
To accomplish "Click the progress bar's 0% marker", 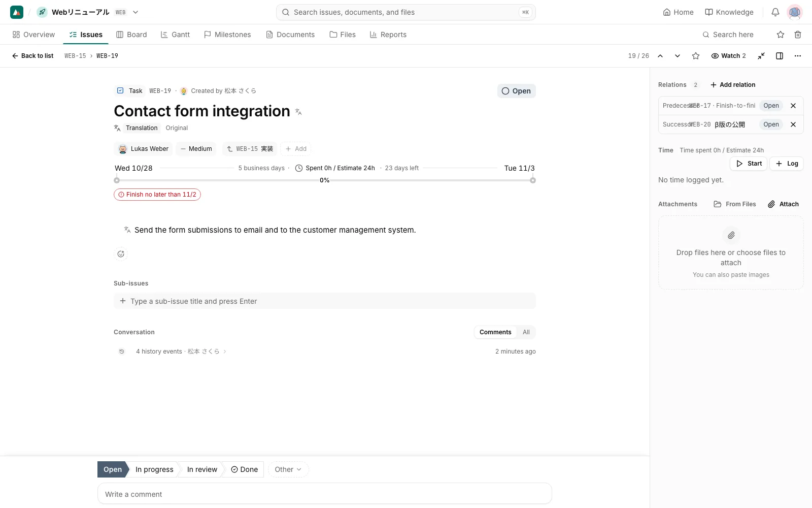I will (x=325, y=180).
